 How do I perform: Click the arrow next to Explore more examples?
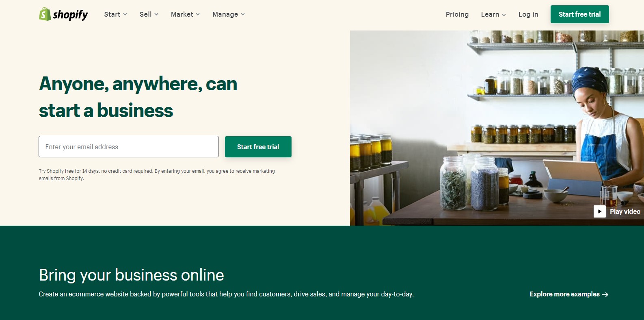(x=605, y=294)
